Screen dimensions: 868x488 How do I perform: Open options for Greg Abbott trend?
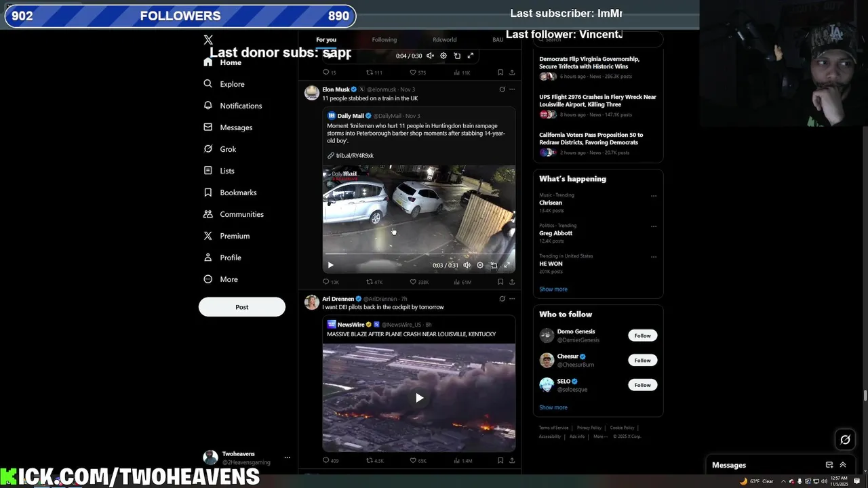click(654, 226)
